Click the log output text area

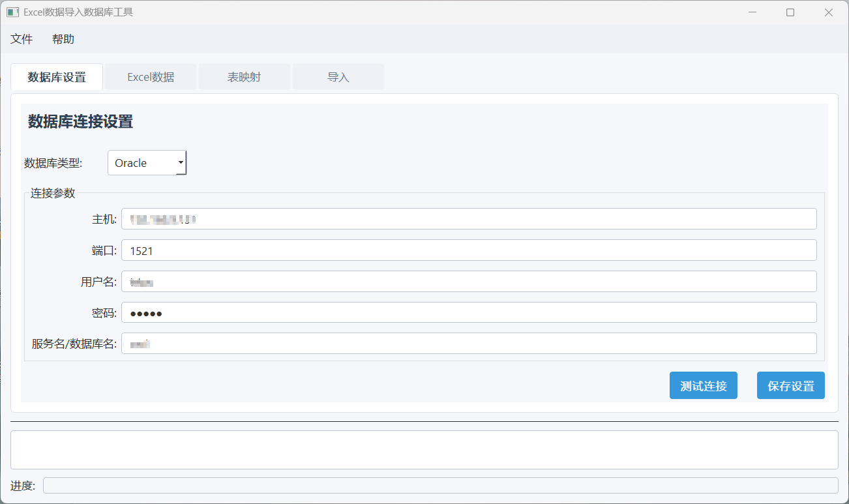(x=424, y=450)
